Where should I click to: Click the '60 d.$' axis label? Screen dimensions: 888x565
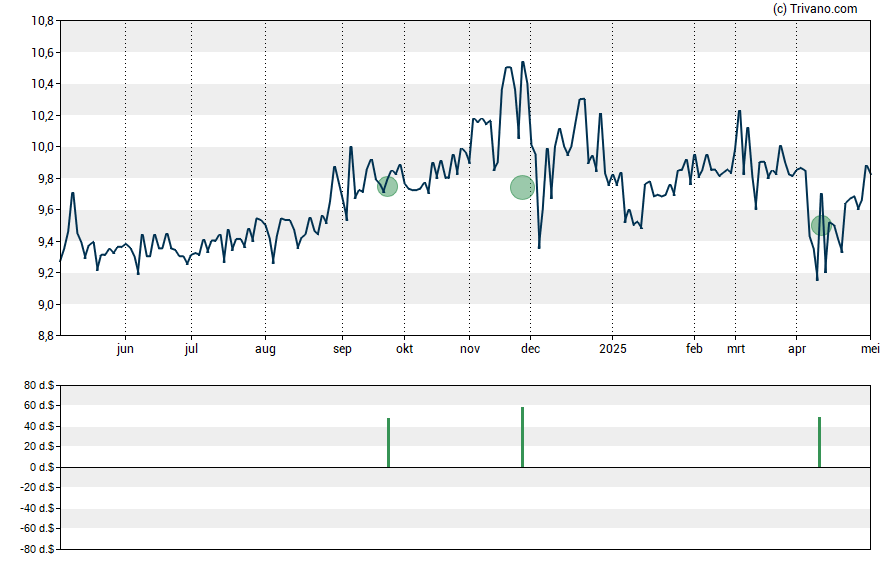(x=39, y=405)
